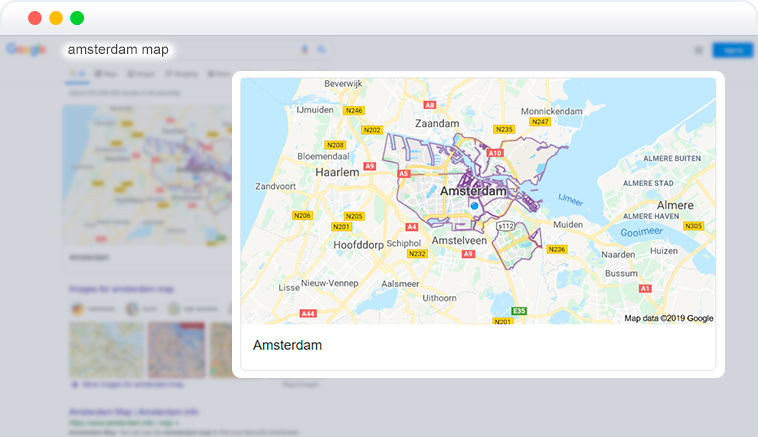The image size is (758, 437).
Task: Click the Monnickendam label
Action: tap(552, 111)
